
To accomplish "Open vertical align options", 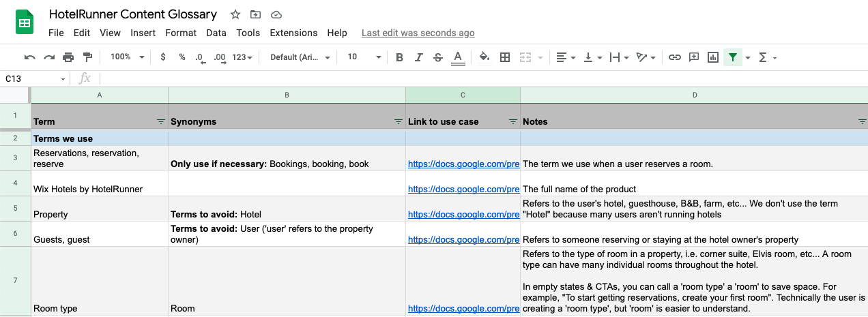I will 592,57.
